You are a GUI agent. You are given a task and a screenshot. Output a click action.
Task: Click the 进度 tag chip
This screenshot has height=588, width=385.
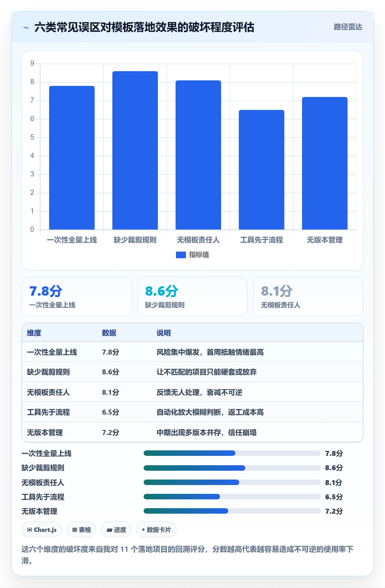[x=116, y=529]
